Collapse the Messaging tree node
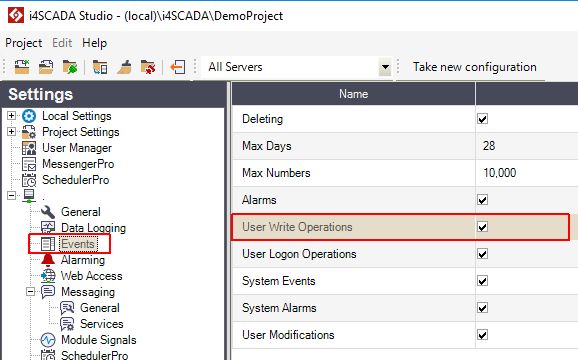This screenshot has width=578, height=360. pyautogui.click(x=31, y=292)
